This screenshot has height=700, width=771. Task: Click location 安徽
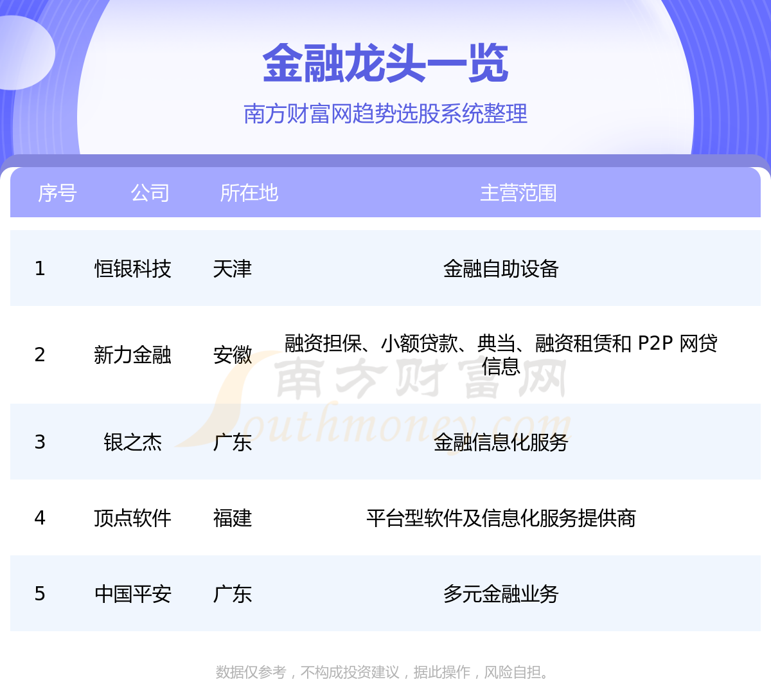[232, 355]
